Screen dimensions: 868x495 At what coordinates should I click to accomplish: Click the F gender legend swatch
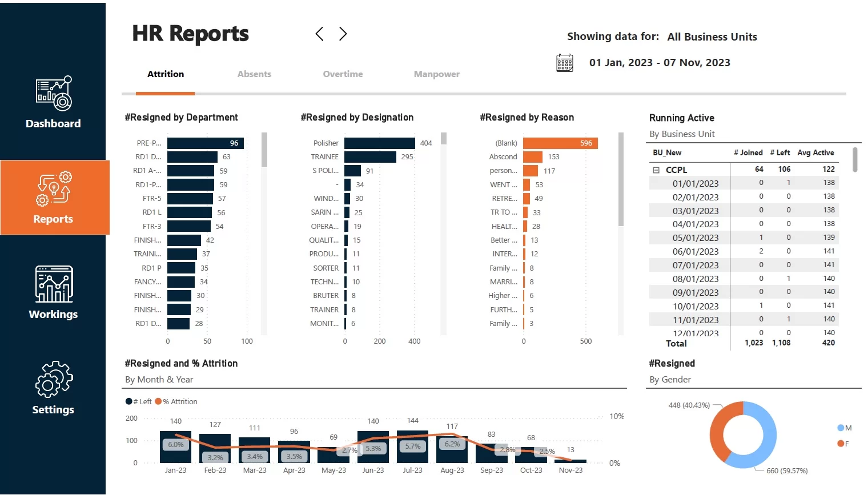pos(841,444)
